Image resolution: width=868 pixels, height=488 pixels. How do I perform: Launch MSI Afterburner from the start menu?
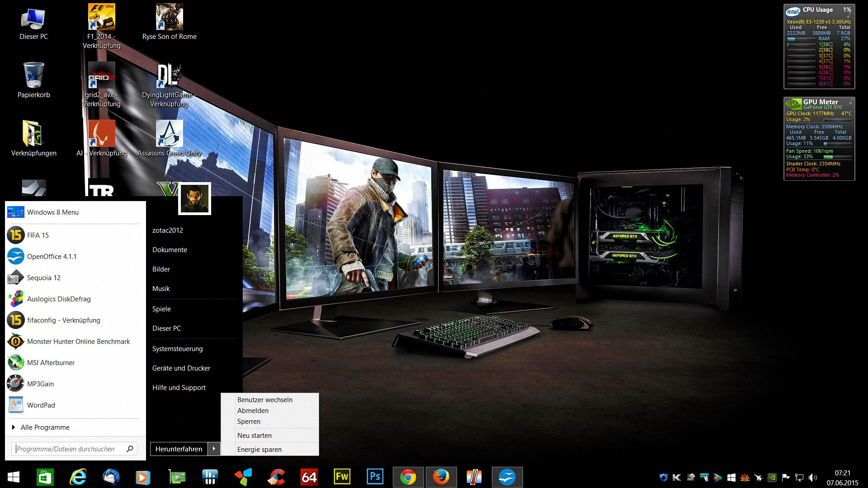tap(51, 363)
